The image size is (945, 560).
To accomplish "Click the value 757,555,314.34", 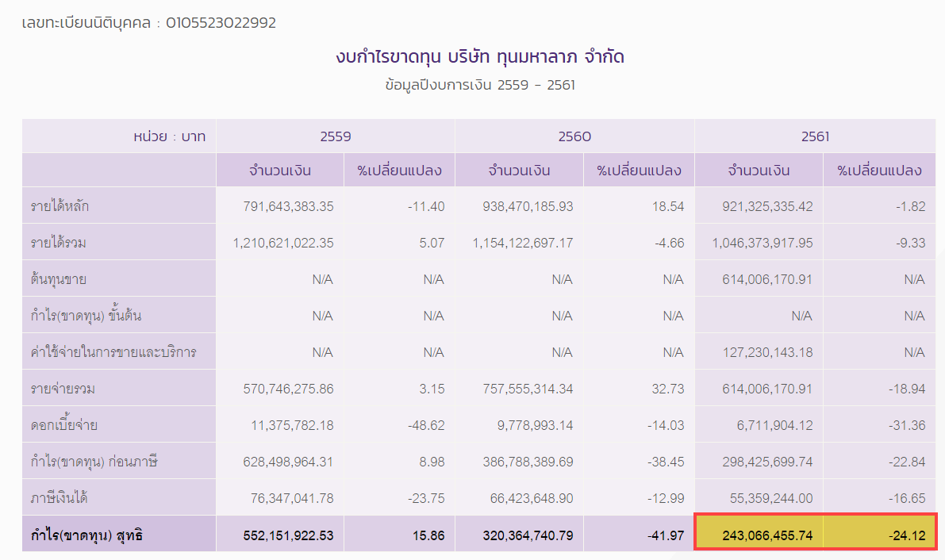I will (528, 389).
